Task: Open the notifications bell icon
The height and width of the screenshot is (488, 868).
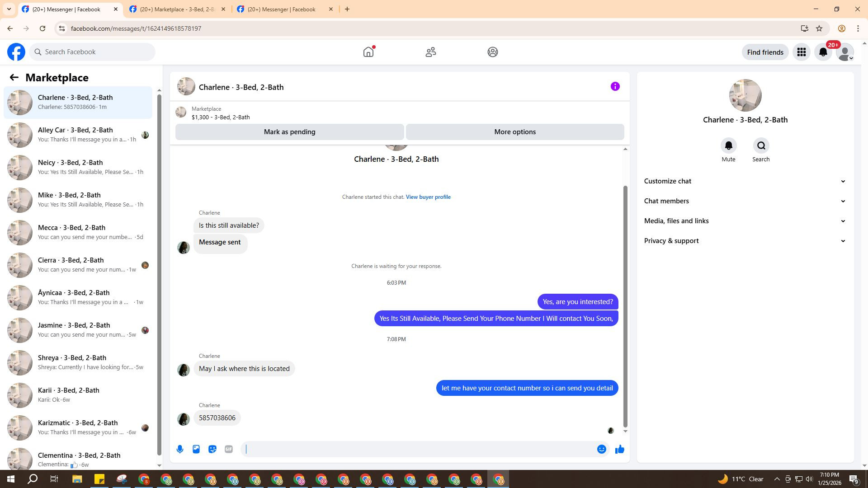Action: (823, 52)
